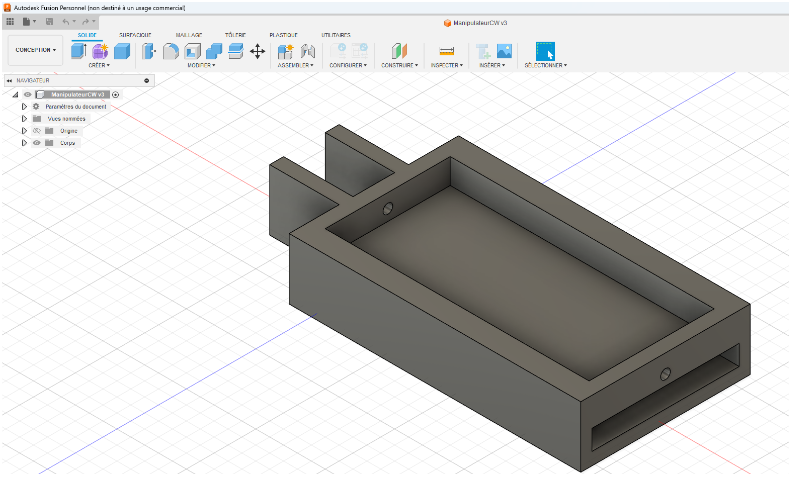789x503 pixels.
Task: Switch to the MAILLAGE tab
Action: (x=189, y=35)
